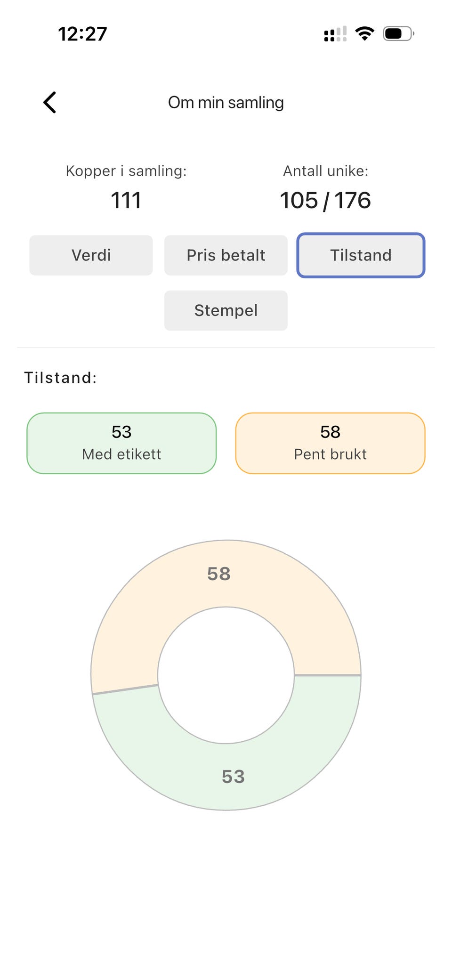Screen dimensions: 452x980
Task: Tap the Antall unike label
Action: pyautogui.click(x=325, y=171)
